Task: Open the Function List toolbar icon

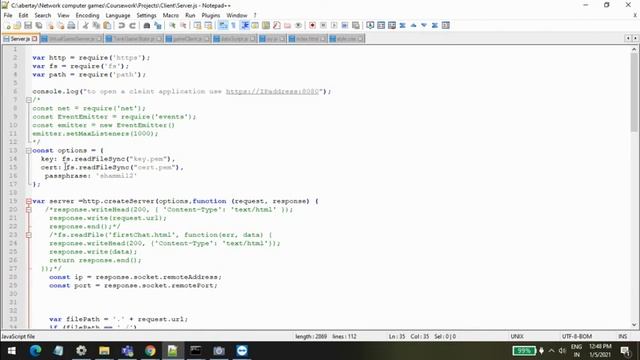Action: point(277,26)
